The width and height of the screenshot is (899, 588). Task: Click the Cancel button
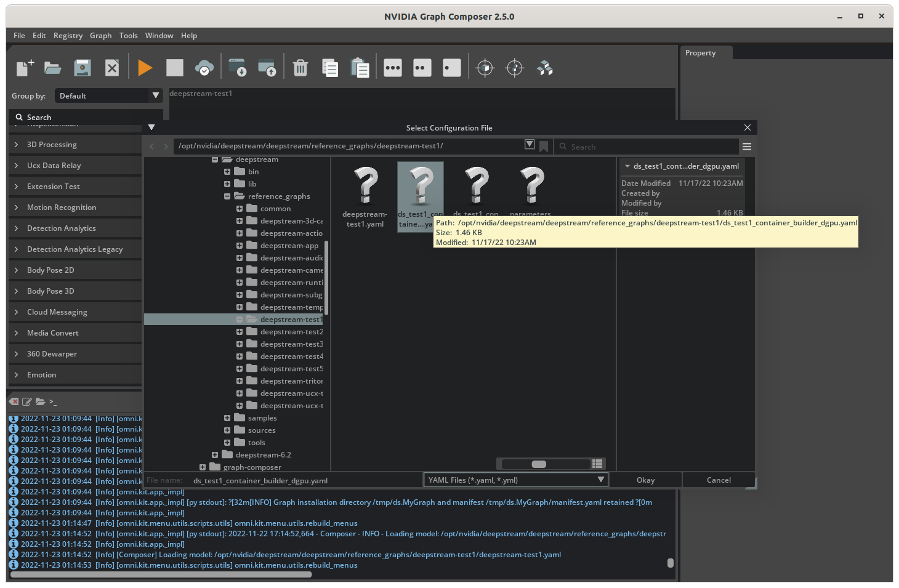pos(719,480)
